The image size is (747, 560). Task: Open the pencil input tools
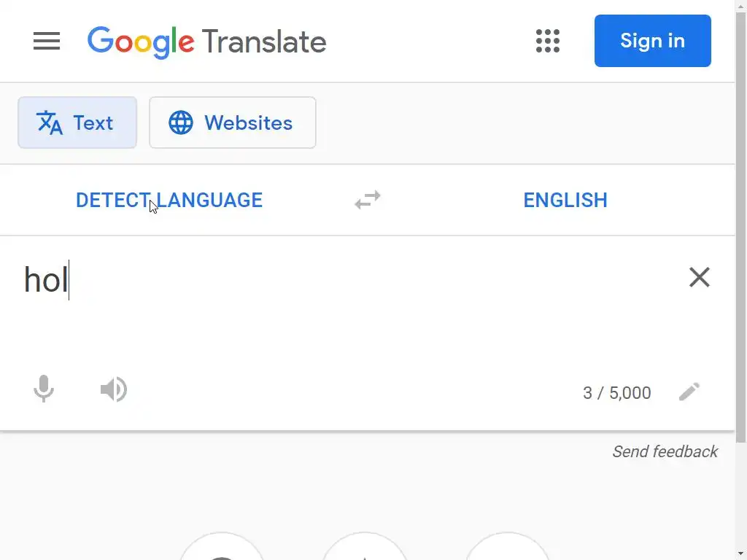689,392
